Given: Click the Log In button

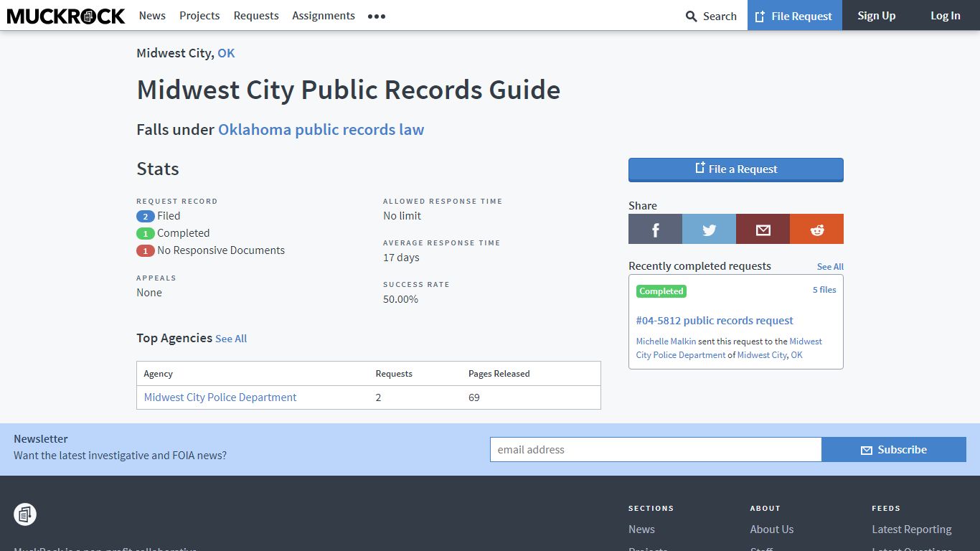Looking at the screenshot, I should (946, 16).
